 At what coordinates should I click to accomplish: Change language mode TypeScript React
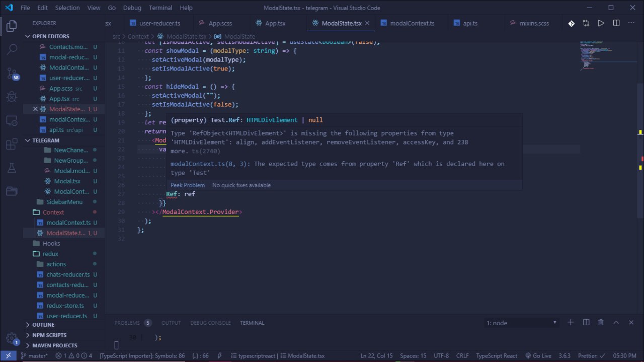point(496,356)
